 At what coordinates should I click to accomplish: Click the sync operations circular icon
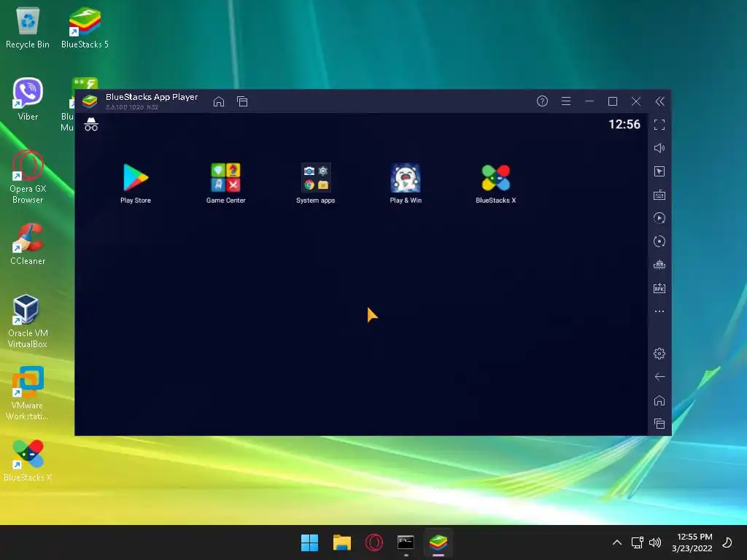tap(659, 241)
